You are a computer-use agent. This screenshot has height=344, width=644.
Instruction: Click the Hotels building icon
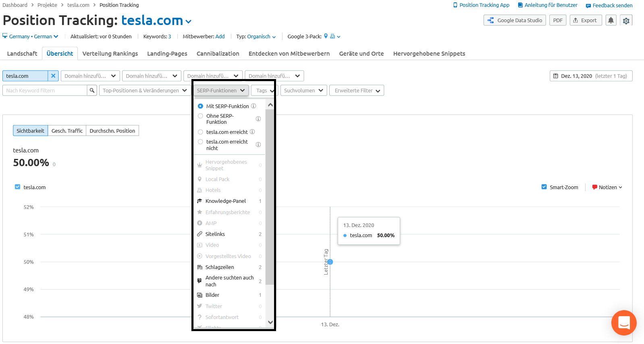tap(199, 190)
